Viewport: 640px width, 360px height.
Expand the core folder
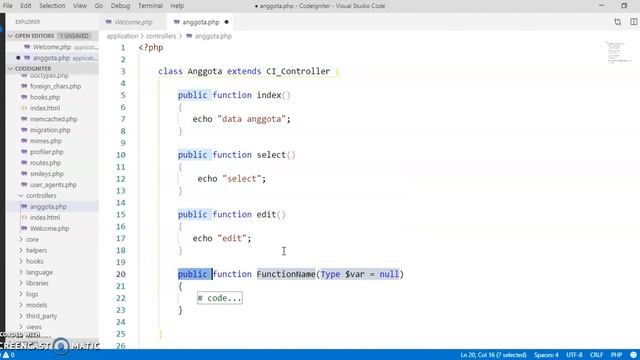[x=32, y=240]
